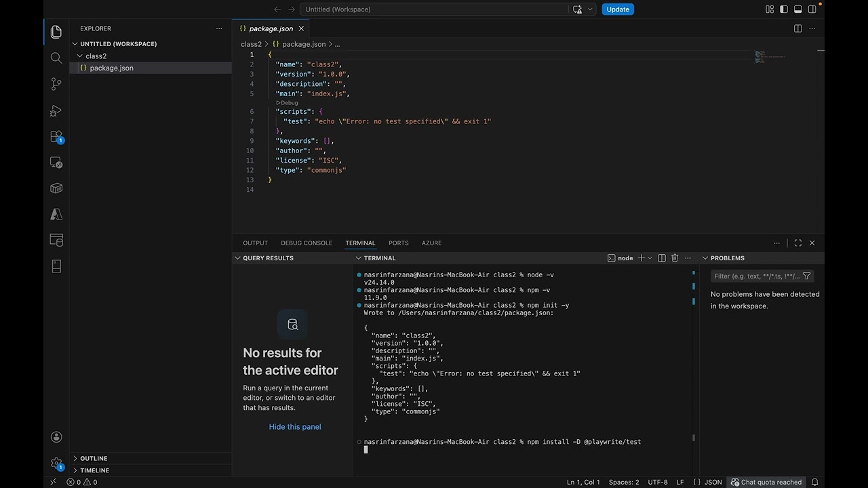Select the package.json editor tab
Image resolution: width=868 pixels, height=488 pixels.
pyautogui.click(x=271, y=28)
